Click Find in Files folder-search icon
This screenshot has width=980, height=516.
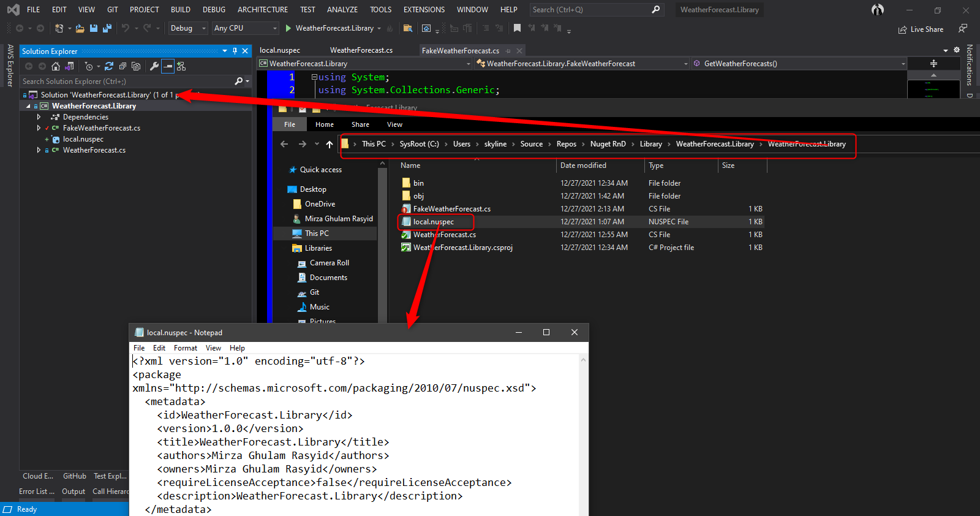click(x=408, y=28)
